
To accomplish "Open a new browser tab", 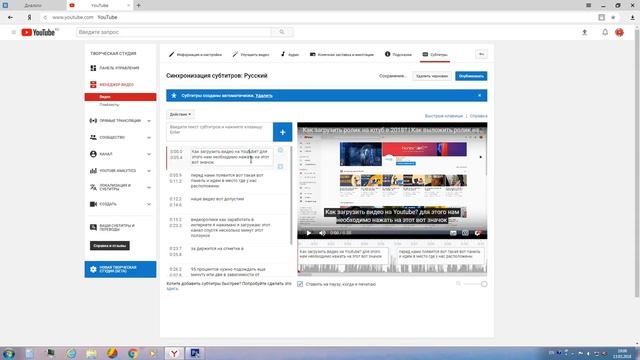I will [x=138, y=5].
